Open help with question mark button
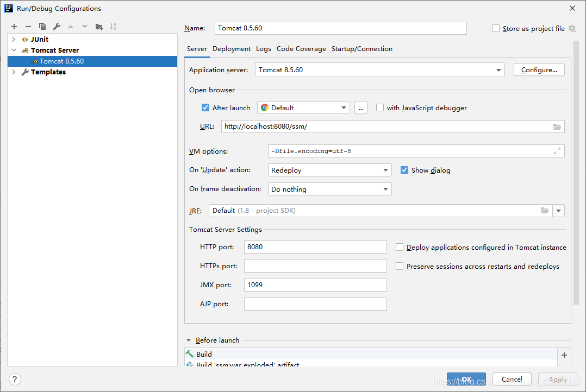 pyautogui.click(x=15, y=380)
